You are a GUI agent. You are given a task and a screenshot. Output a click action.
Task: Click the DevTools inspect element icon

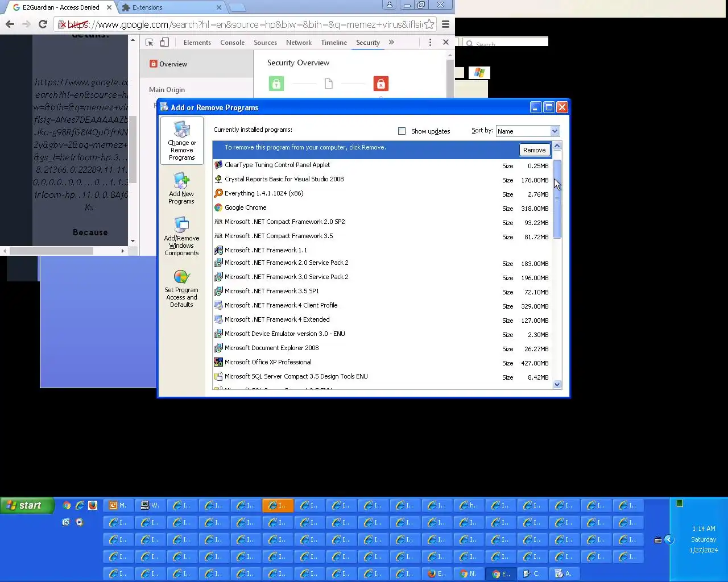tap(150, 42)
